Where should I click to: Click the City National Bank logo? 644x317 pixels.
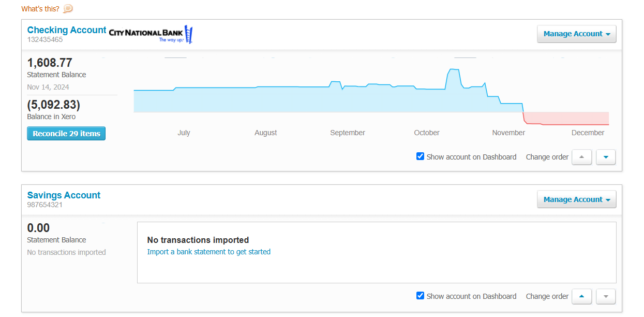(x=149, y=33)
